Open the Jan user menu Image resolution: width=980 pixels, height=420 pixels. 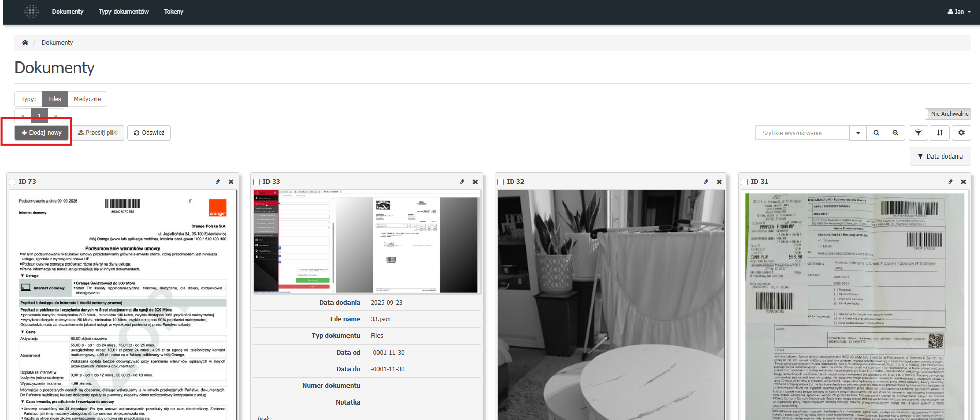click(959, 12)
